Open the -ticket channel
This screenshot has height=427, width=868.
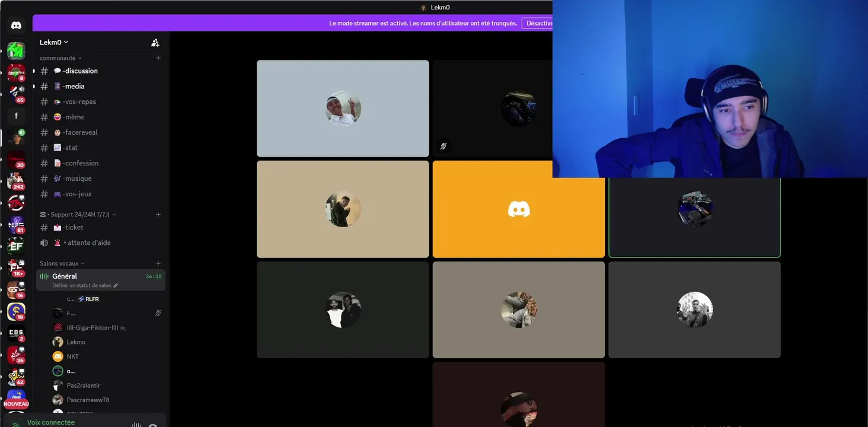pos(101,227)
